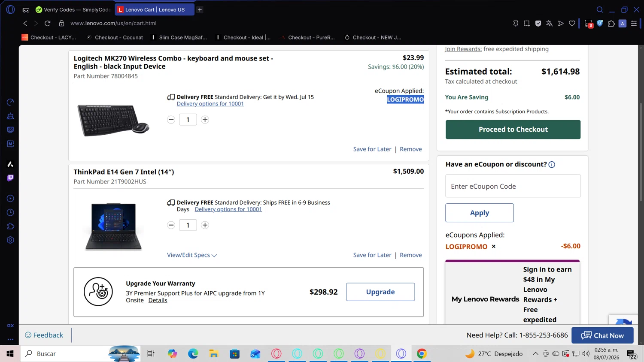Open Slim Case MagSaf bookmark
Viewport: 644px width, 362px height.
click(x=179, y=37)
